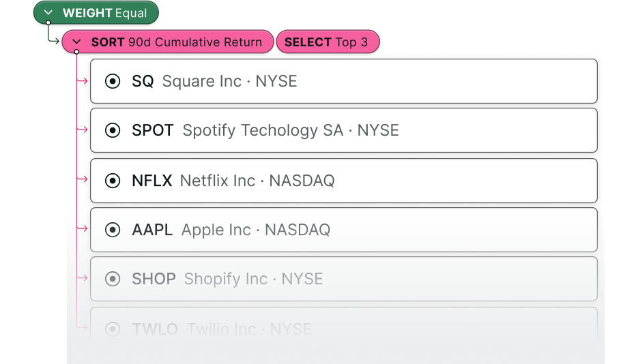This screenshot has height=364, width=636.
Task: Click the connector node under SORT pill
Action: [76, 52]
